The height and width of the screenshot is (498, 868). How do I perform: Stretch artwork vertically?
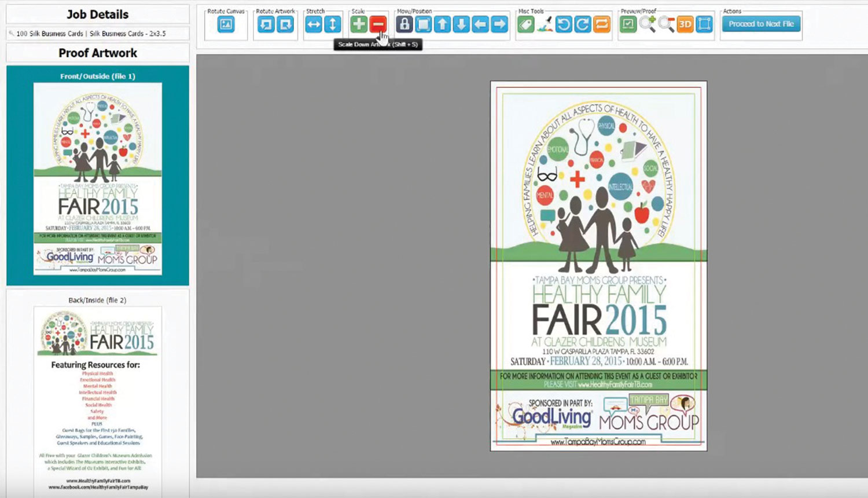tap(333, 24)
